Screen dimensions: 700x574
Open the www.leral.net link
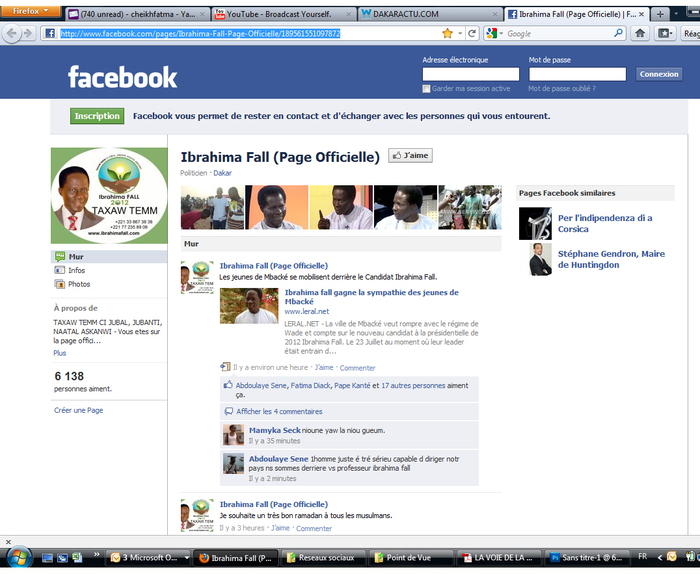[307, 312]
